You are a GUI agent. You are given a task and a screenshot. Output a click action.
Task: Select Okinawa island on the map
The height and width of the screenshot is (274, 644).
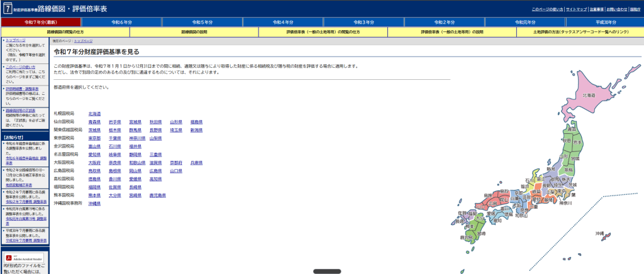click(x=605, y=236)
